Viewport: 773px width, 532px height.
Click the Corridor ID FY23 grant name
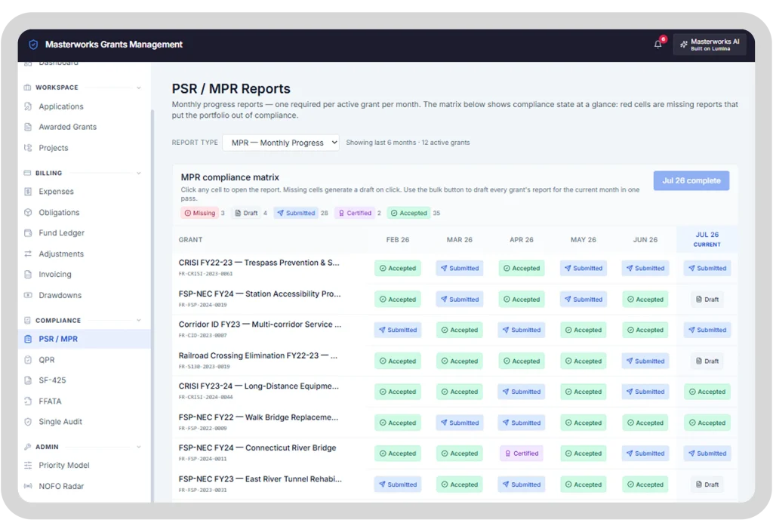(260, 324)
